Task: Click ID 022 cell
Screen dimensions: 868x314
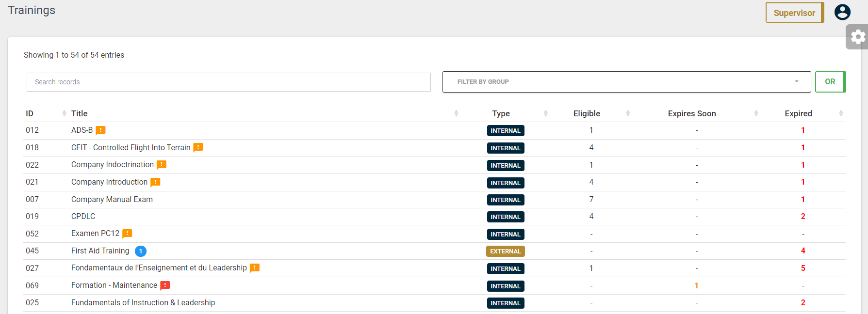Action: pos(33,165)
